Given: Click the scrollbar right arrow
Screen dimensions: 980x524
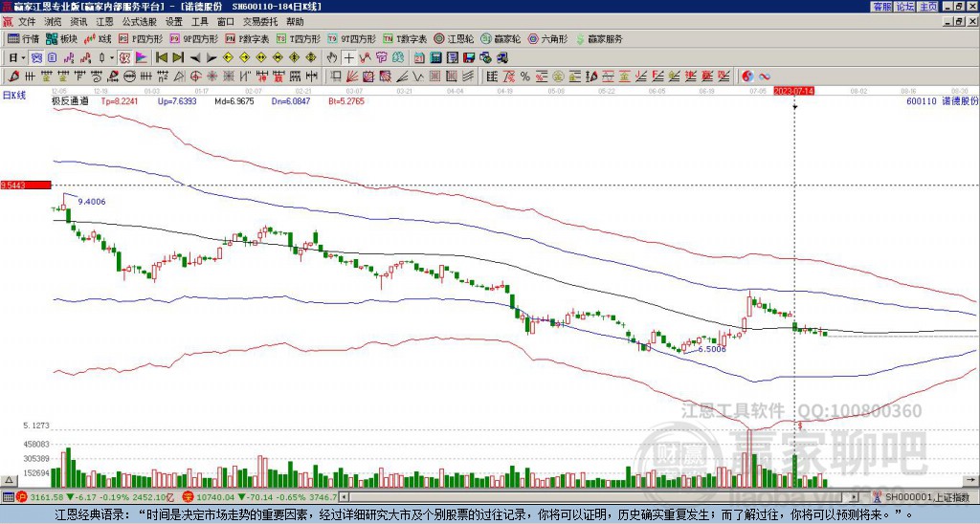Looking at the screenshot, I should pos(855,497).
